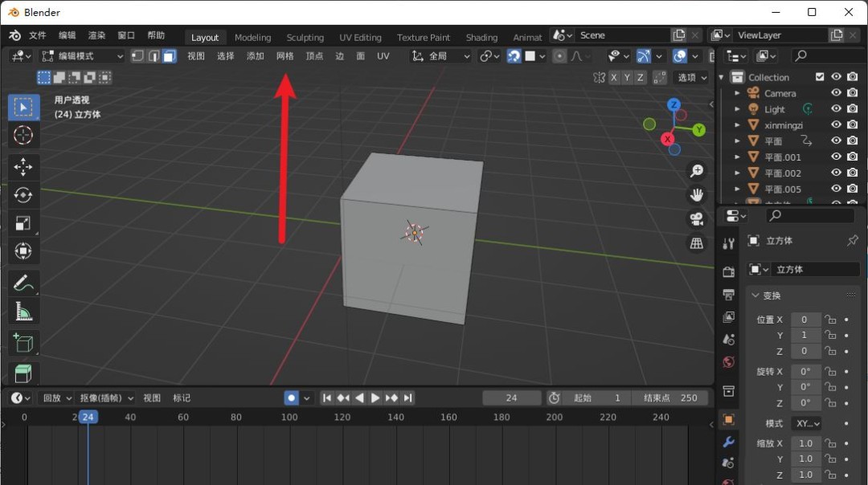
Task: Hide the Camera object in the outliner
Action: (x=836, y=92)
